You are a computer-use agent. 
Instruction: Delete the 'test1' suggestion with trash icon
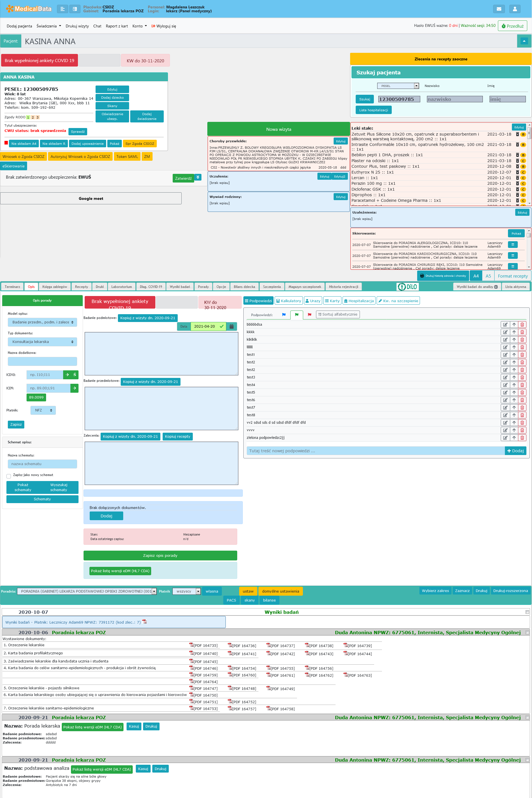(x=522, y=355)
